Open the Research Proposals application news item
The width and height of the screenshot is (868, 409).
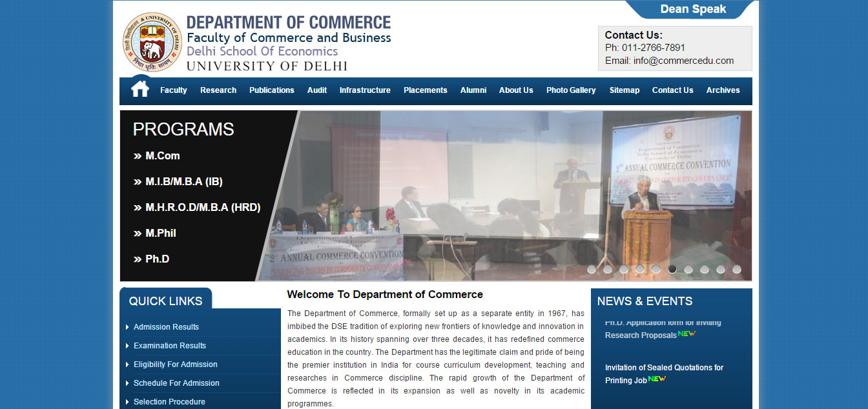tap(663, 329)
